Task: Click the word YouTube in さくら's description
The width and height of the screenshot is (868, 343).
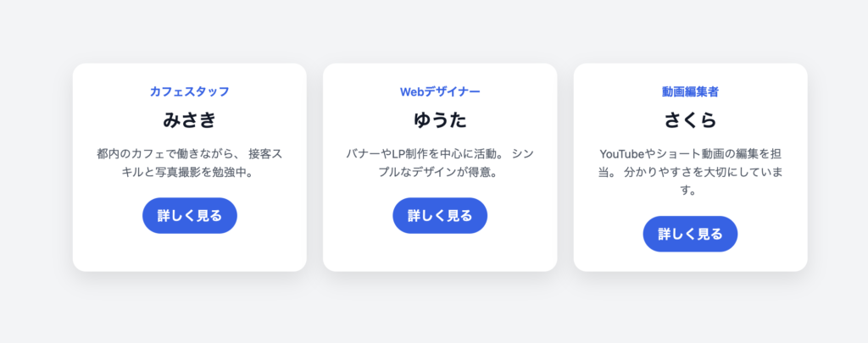Action: click(x=622, y=154)
